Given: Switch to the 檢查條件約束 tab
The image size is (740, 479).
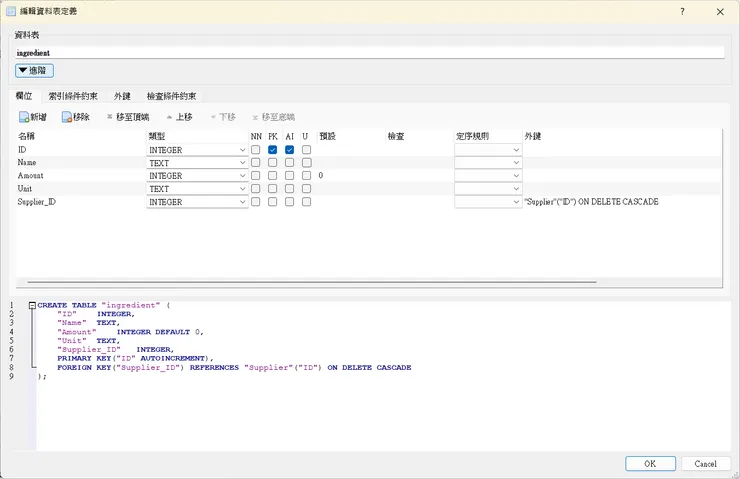Looking at the screenshot, I should click(x=171, y=96).
